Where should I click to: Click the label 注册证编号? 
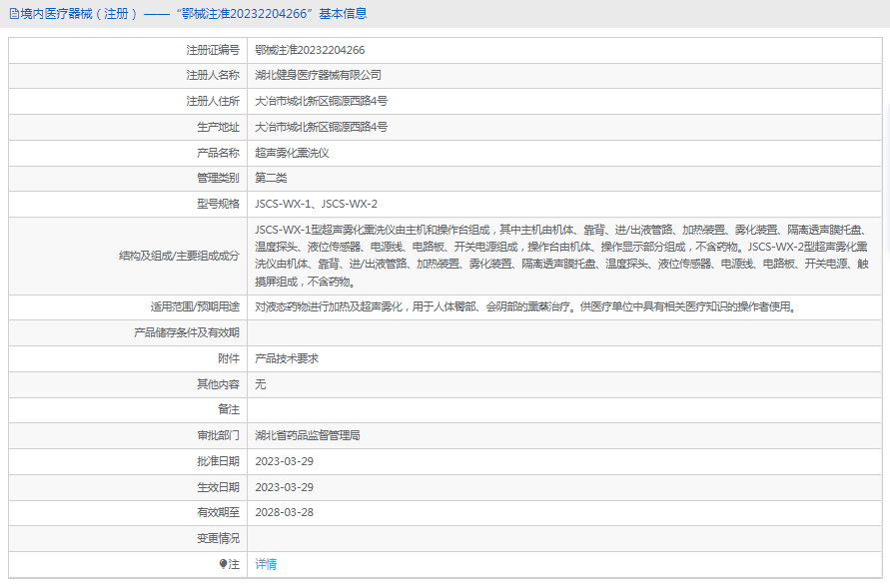coord(213,50)
